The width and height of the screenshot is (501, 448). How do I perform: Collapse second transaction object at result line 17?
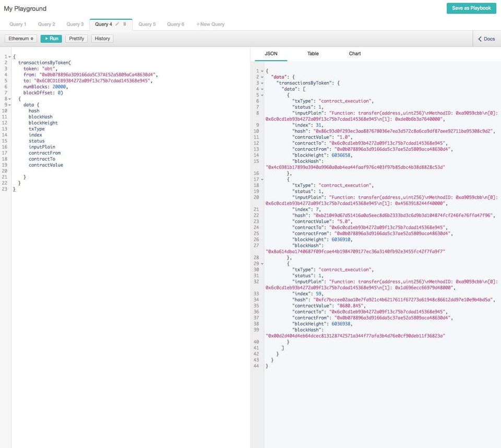(x=262, y=179)
